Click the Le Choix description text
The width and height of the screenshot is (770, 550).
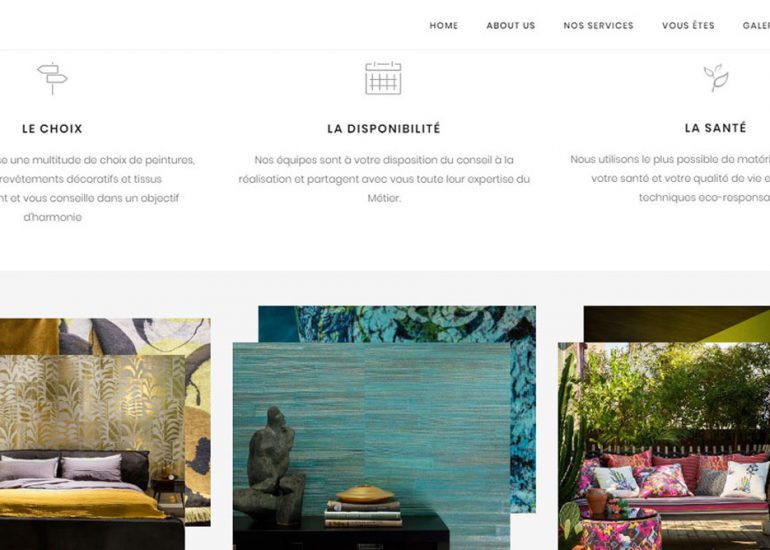click(x=93, y=188)
